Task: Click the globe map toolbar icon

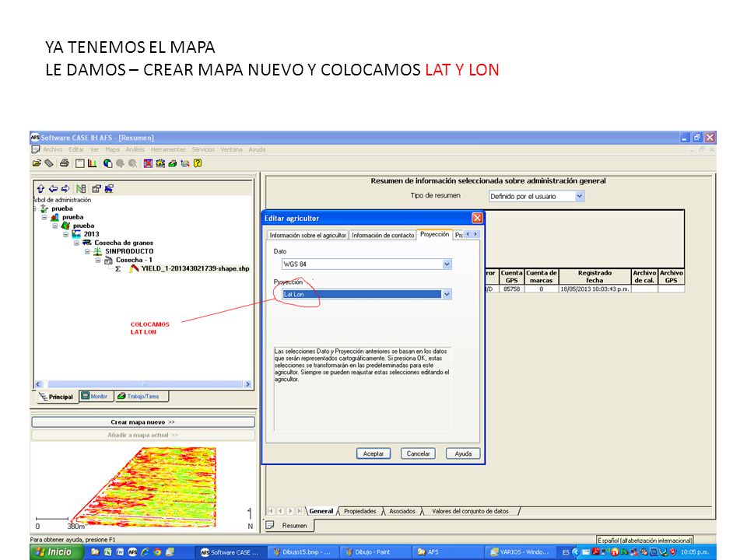Action: [108, 163]
